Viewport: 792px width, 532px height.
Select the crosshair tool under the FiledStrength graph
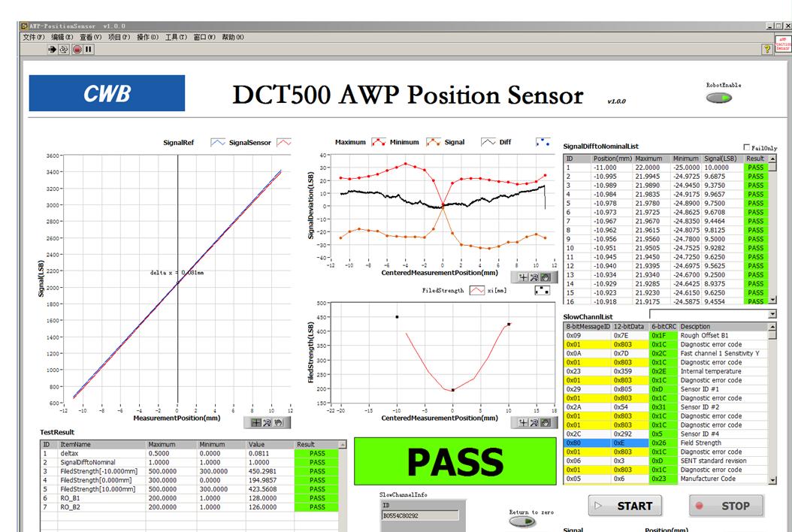(523, 422)
